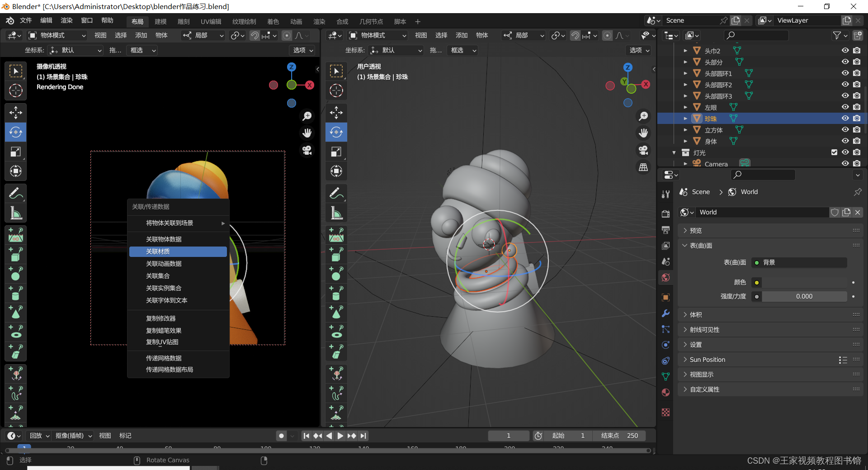Hide the 珍珠 object in viewport
Viewport: 868px width, 470px height.
coord(845,118)
